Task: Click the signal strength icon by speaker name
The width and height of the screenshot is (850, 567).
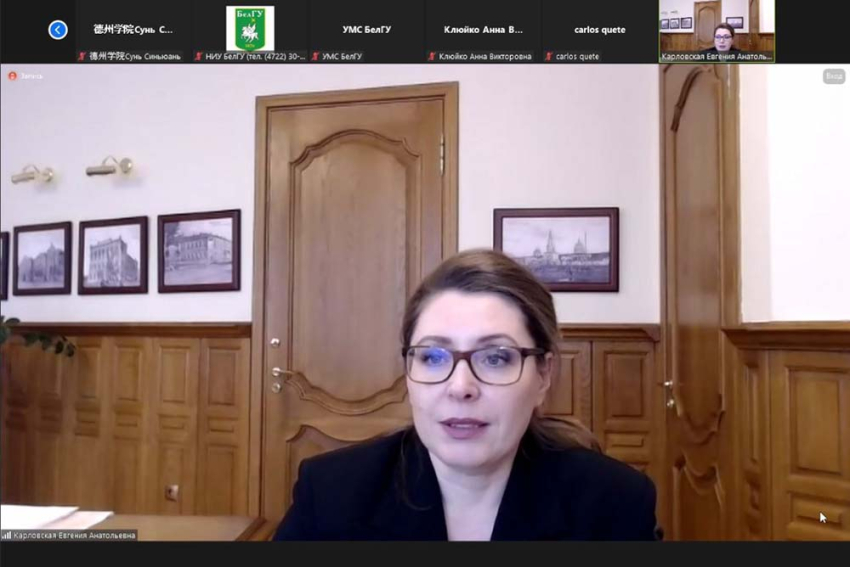Action: (x=7, y=535)
